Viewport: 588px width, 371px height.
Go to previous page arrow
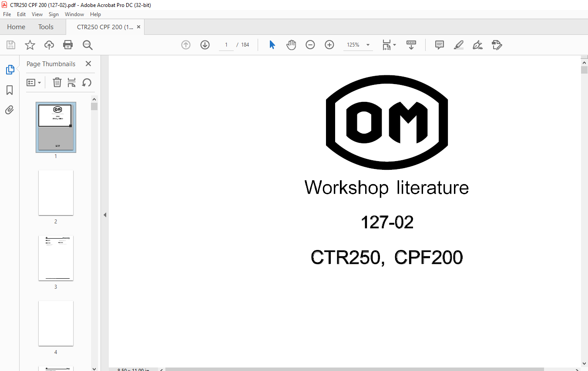pos(186,45)
